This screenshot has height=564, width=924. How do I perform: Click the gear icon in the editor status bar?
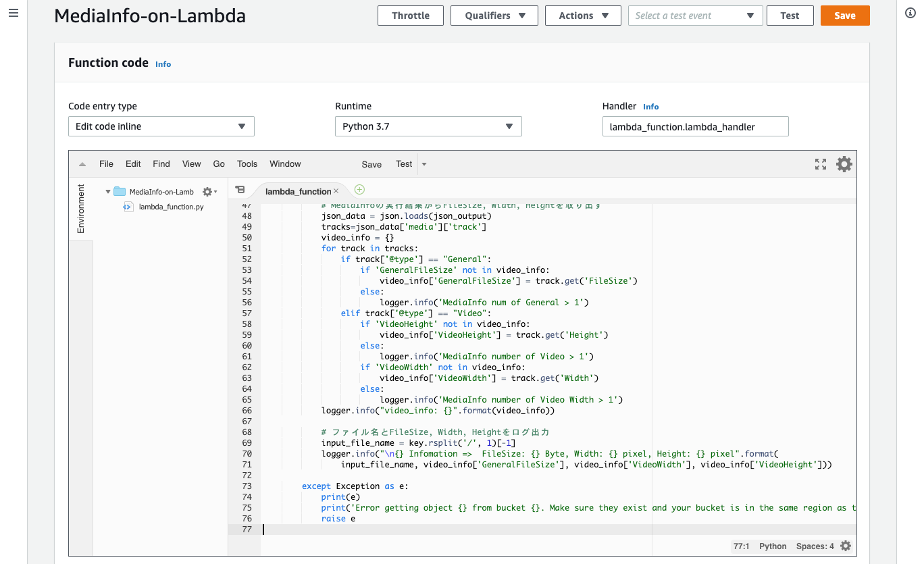coord(845,546)
